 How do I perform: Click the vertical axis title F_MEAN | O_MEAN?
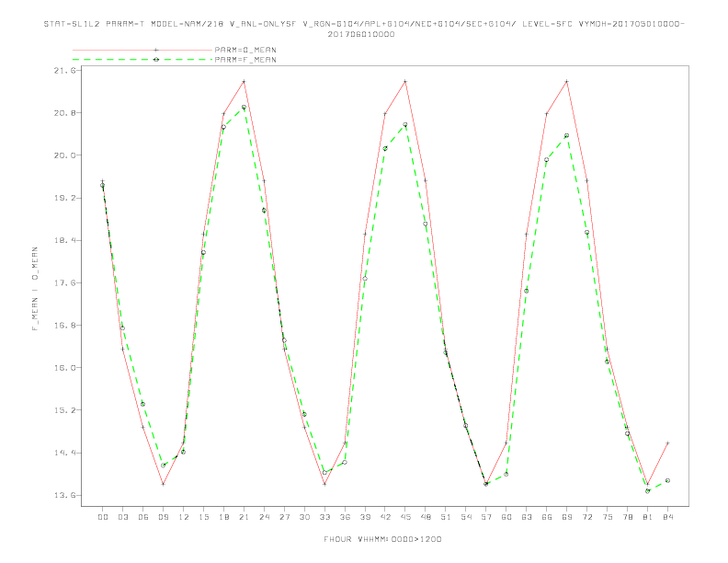coord(35,289)
